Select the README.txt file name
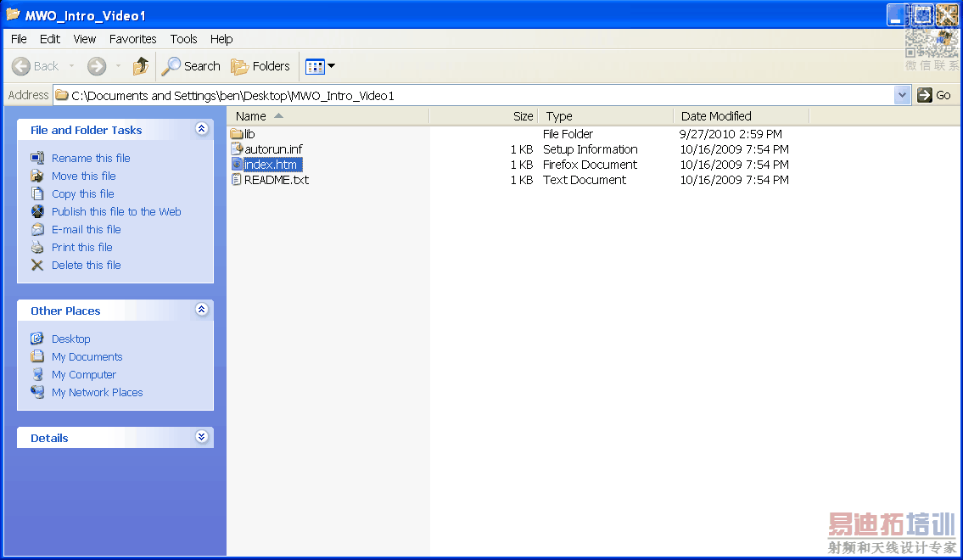 277,180
